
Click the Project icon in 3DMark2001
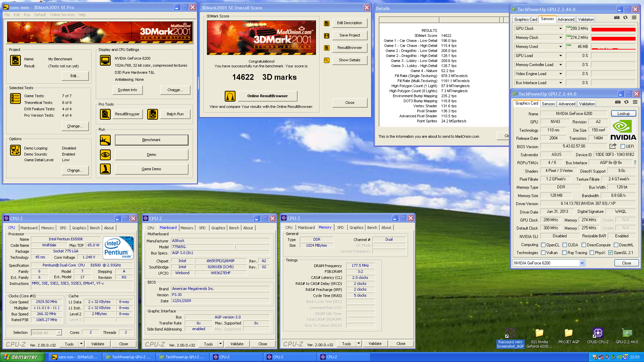click(15, 60)
